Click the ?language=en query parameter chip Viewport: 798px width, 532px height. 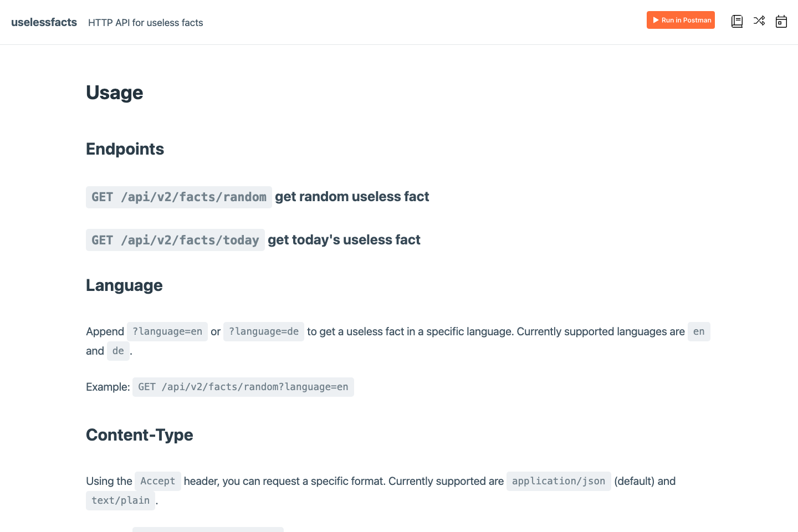(167, 331)
